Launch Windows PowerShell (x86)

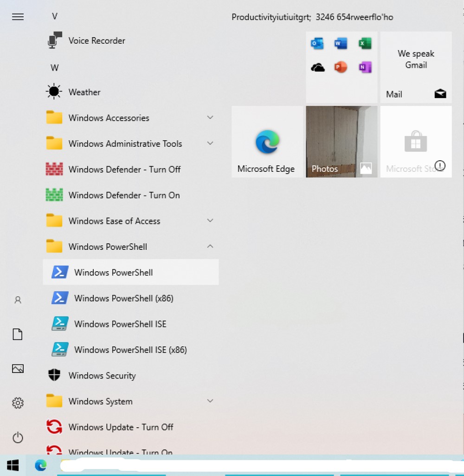[x=131, y=298]
